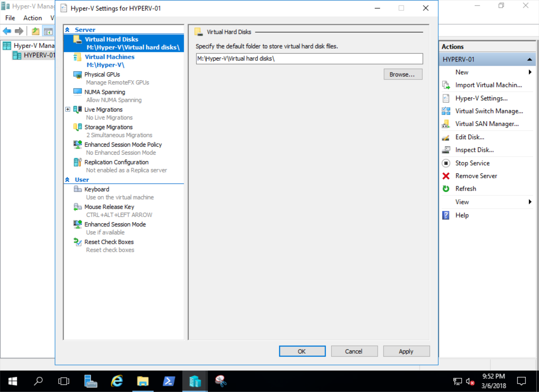Open the Action menu
This screenshot has width=539, height=392.
click(x=33, y=18)
